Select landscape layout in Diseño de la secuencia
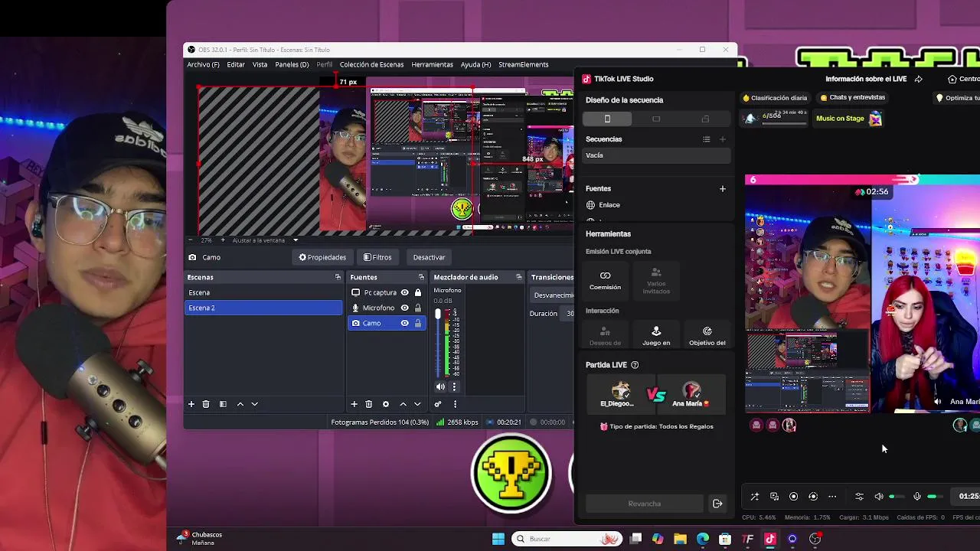Viewport: 980px width, 551px height. (656, 119)
